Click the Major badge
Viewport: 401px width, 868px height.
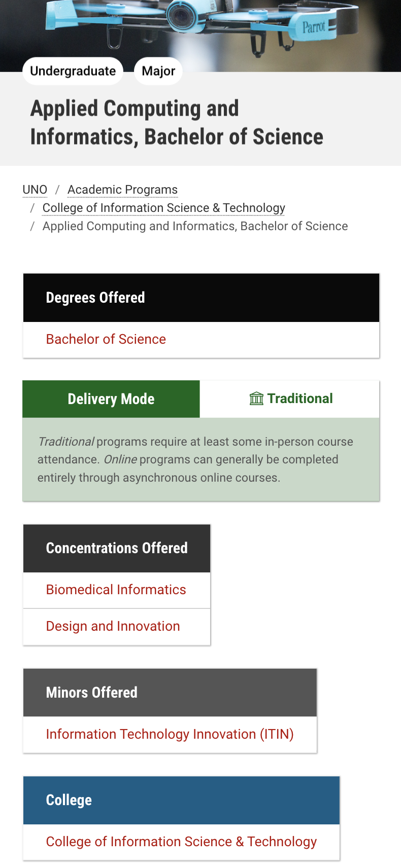click(158, 71)
